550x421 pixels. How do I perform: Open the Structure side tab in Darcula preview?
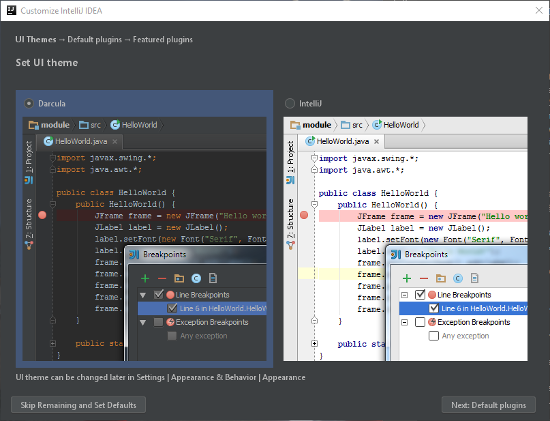tap(29, 225)
